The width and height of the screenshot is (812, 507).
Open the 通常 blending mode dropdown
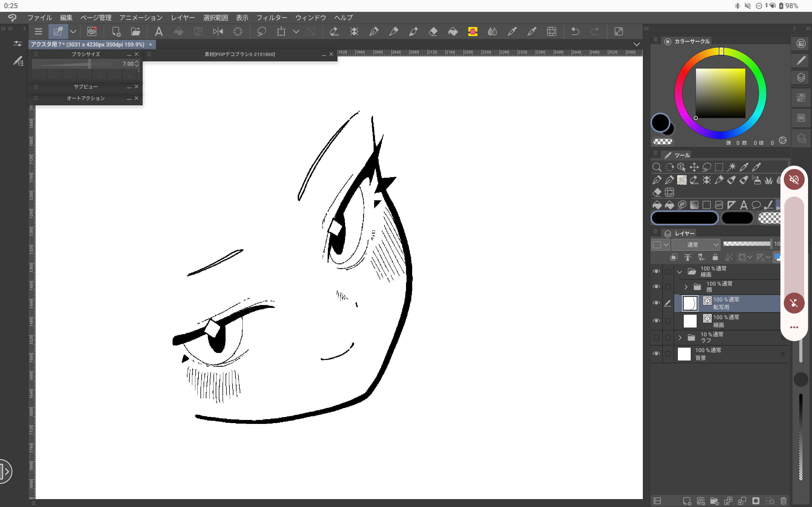click(696, 244)
